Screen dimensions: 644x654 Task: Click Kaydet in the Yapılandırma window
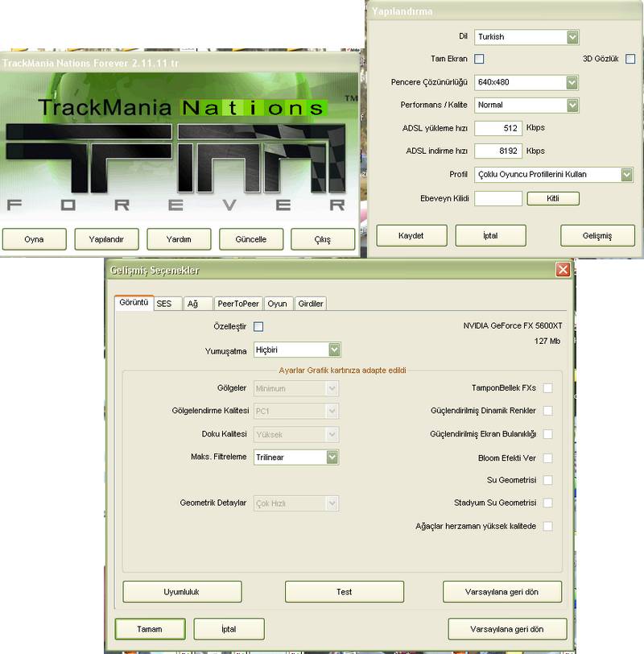pyautogui.click(x=411, y=236)
